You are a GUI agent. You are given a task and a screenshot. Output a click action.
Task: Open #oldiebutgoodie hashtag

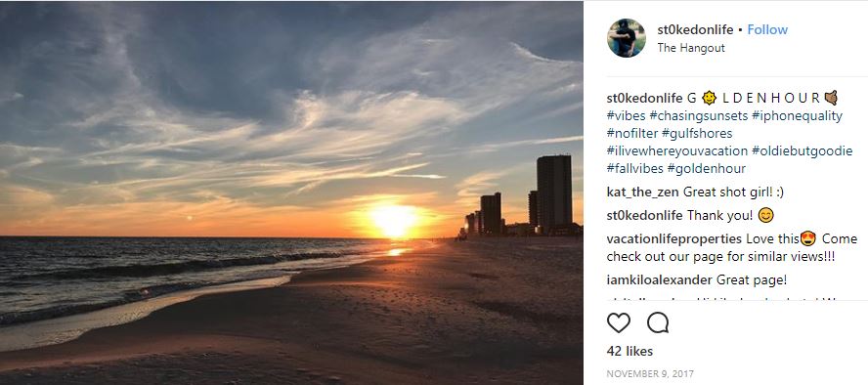point(803,151)
